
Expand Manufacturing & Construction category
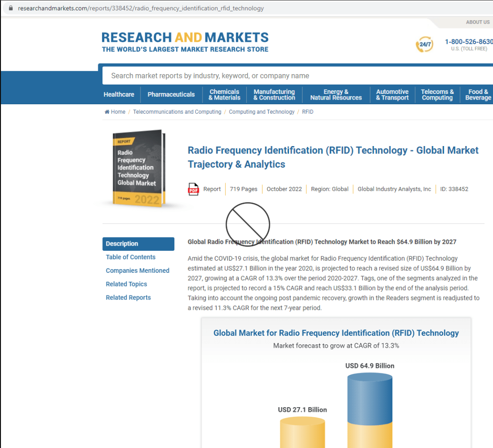274,94
